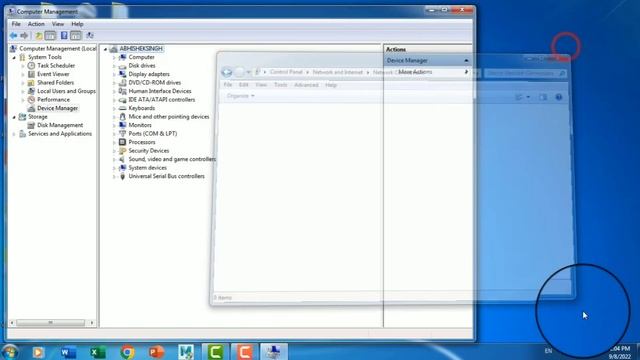
Task: Open the File menu in Computer Management
Action: pyautogui.click(x=16, y=24)
